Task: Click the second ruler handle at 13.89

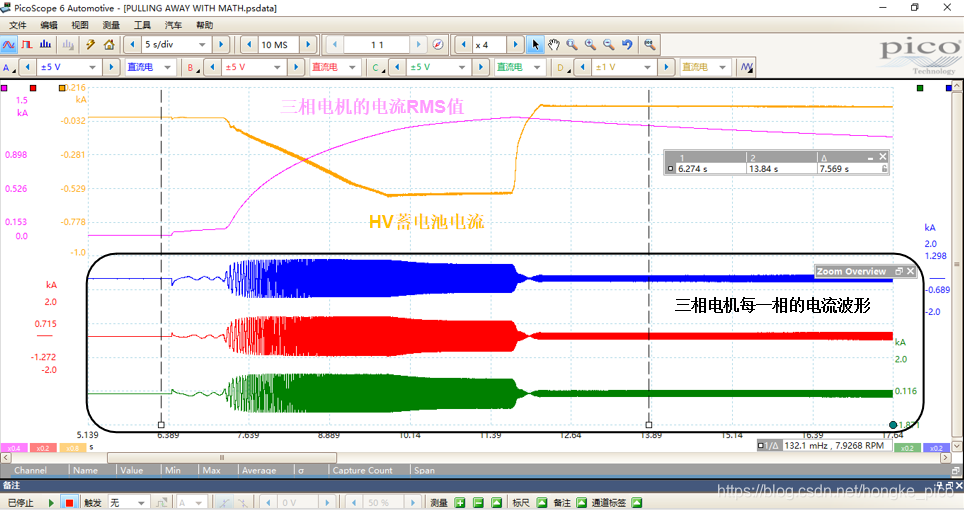Action: tap(649, 425)
